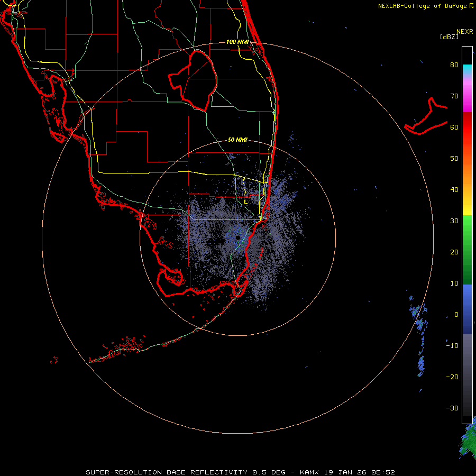The height and width of the screenshot is (476, 476).
Task: Click the KAMX station identifier in caption
Action: click(x=310, y=472)
